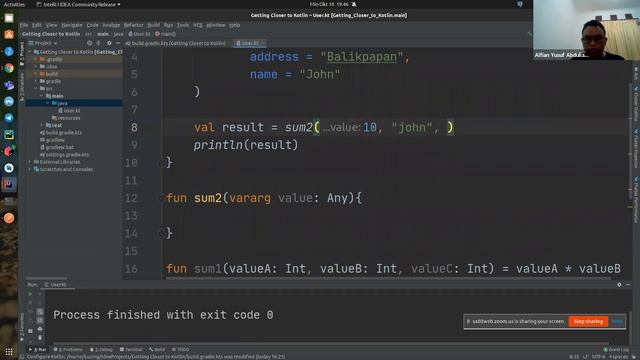The height and width of the screenshot is (360, 640).
Task: Collapse the selected java folder
Action: (48, 103)
